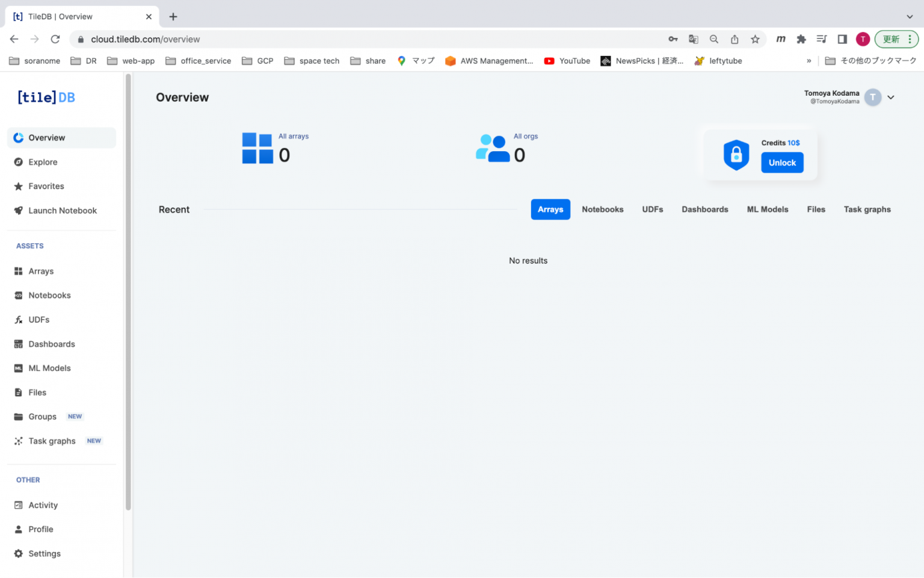The width and height of the screenshot is (924, 578).
Task: Open a new browser tab
Action: click(173, 16)
